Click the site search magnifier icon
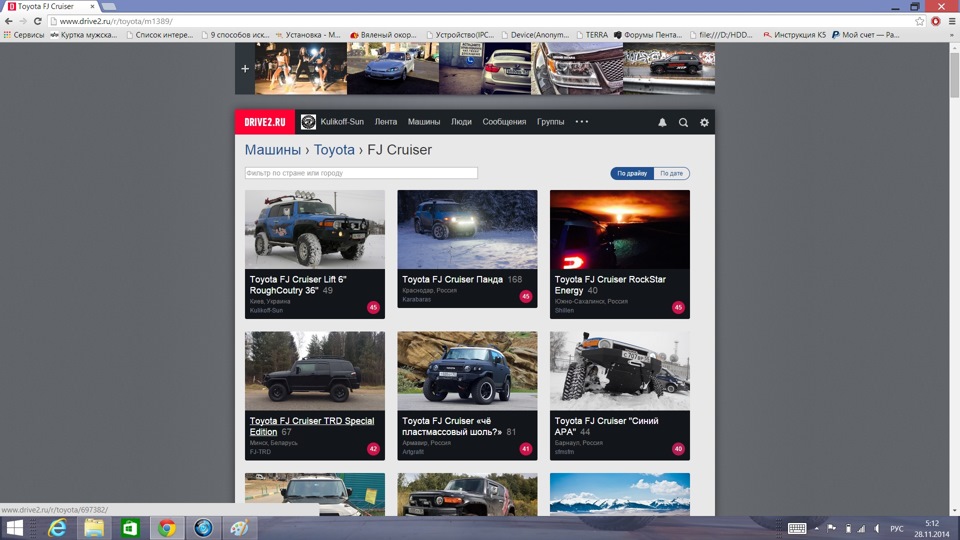The image size is (960, 540). pyautogui.click(x=683, y=122)
